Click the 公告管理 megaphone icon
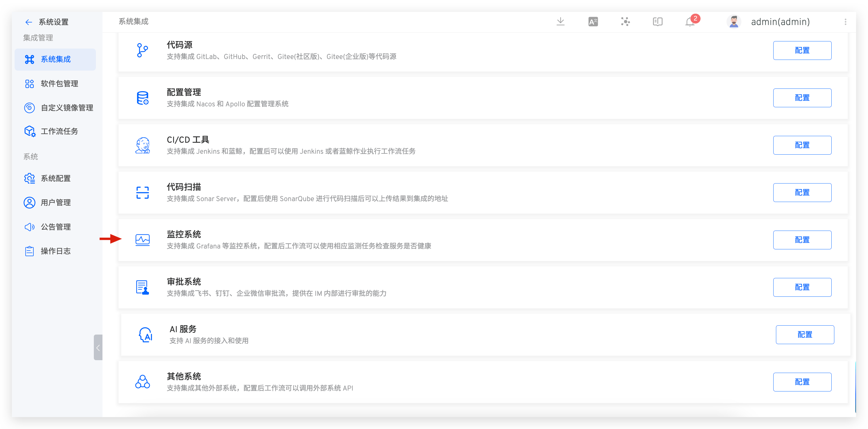 pyautogui.click(x=30, y=227)
